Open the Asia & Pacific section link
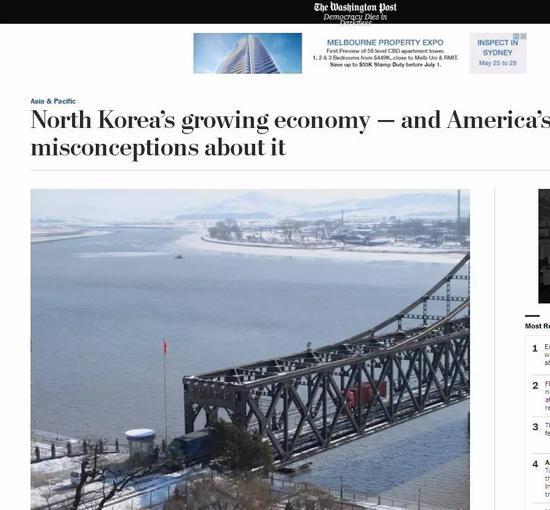Viewport: 550px width, 510px height. [x=53, y=101]
